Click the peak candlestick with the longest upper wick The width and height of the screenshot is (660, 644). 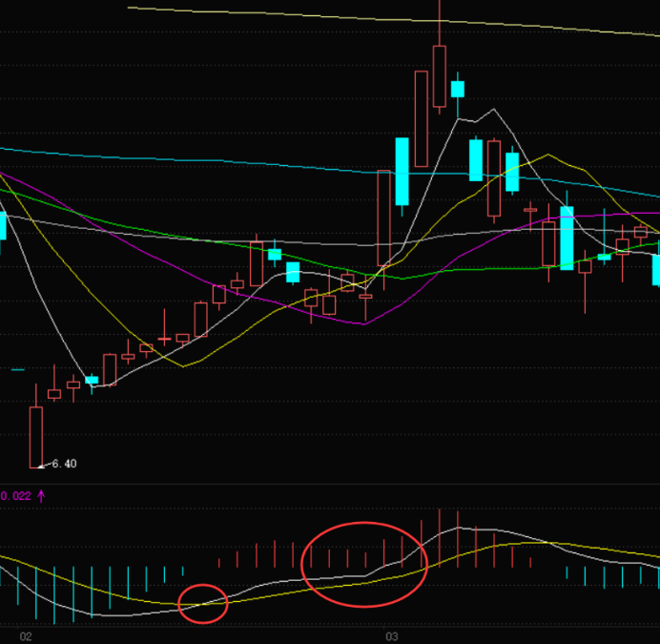click(x=440, y=75)
